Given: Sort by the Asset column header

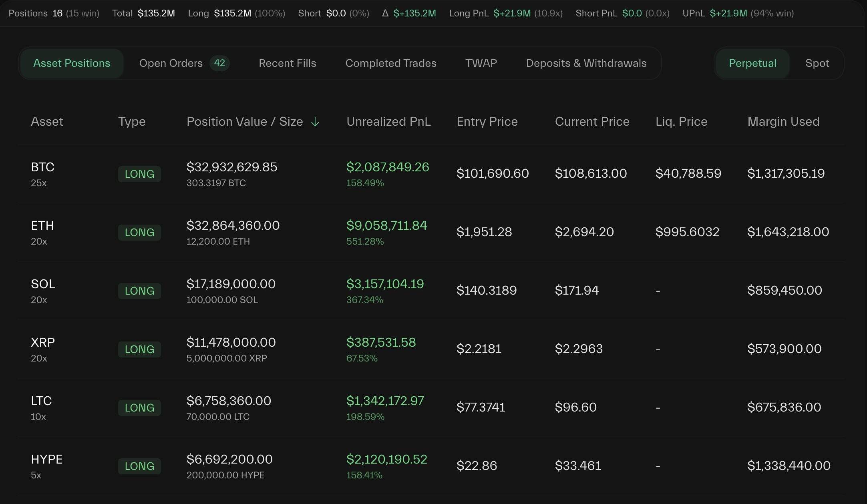Looking at the screenshot, I should click(47, 122).
